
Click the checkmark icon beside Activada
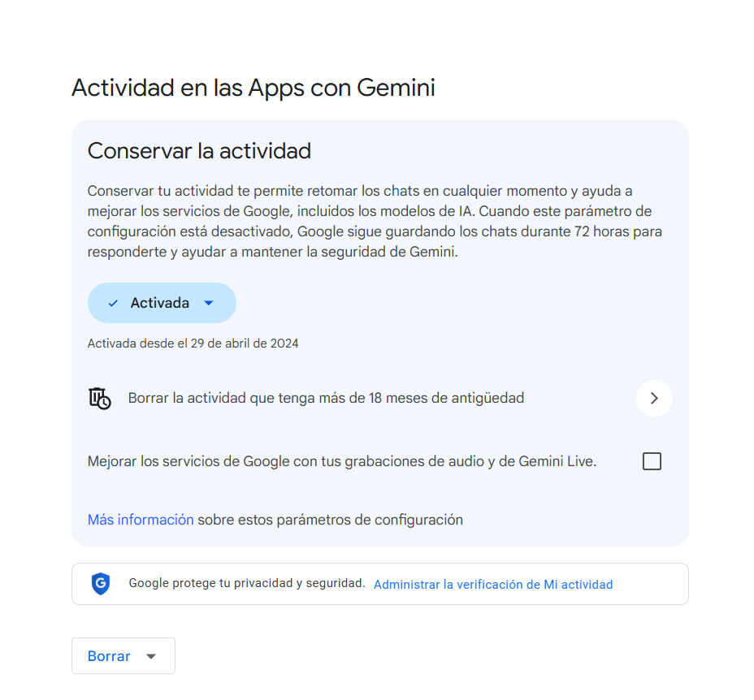(x=113, y=304)
